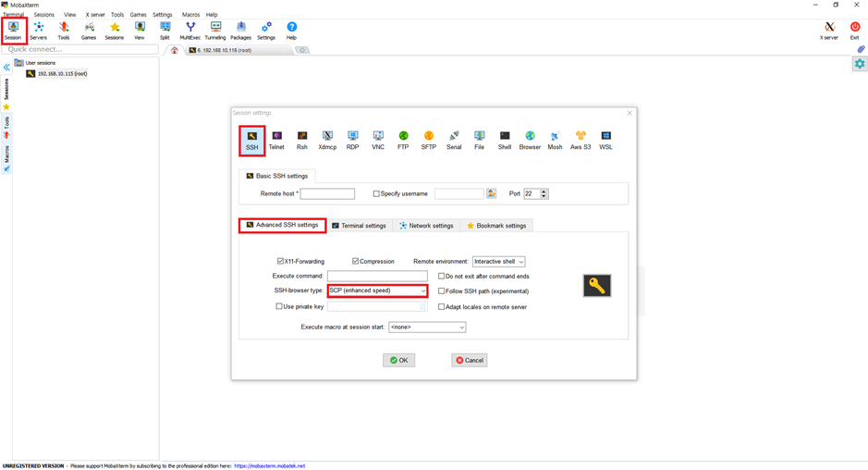Select FTP session type

pyautogui.click(x=404, y=141)
